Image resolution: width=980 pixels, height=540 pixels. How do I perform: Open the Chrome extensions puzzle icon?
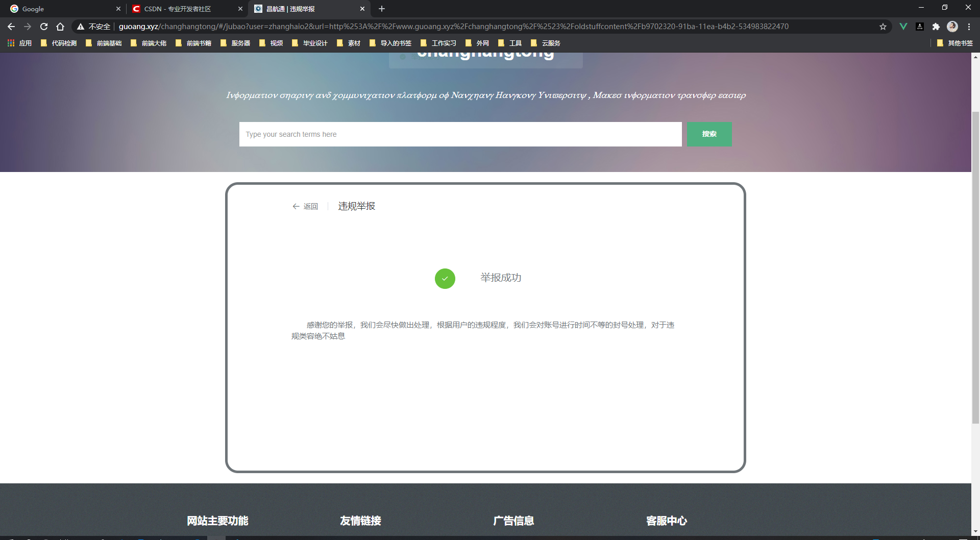[x=937, y=26]
